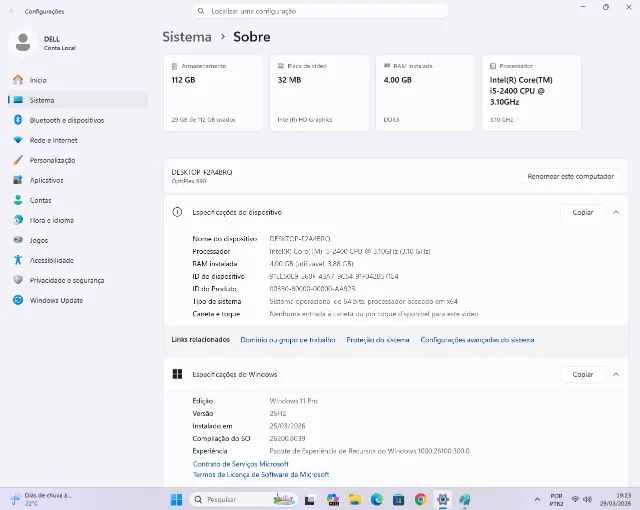Viewport: 640px width, 510px height.
Task: Show hidden system tray icons
Action: click(537, 499)
